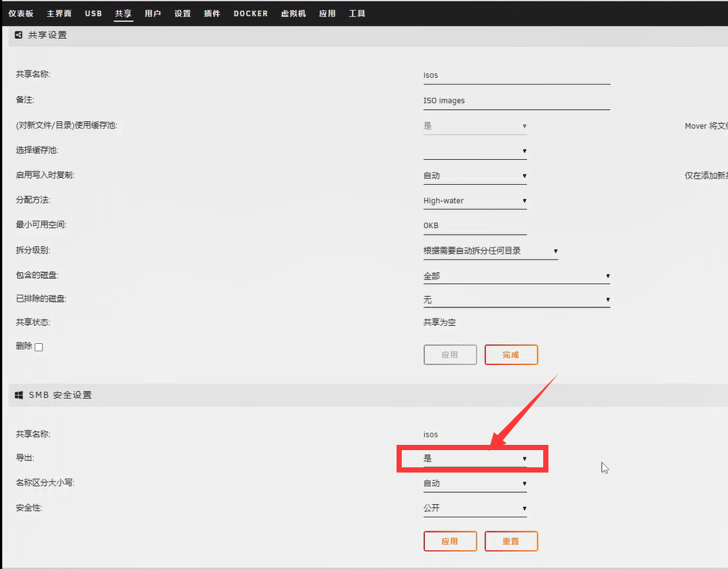
Task: Open the 插件 plugins page
Action: pos(212,13)
